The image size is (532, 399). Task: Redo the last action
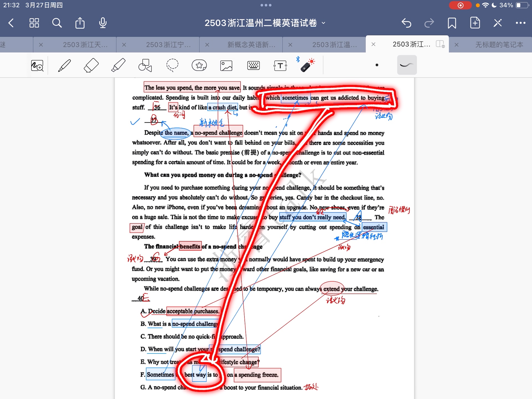click(x=429, y=23)
